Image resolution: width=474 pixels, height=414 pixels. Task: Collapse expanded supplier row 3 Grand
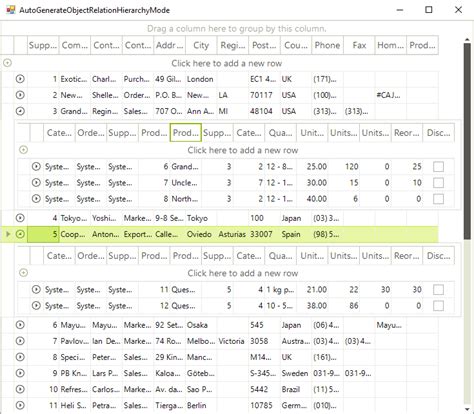(x=20, y=111)
